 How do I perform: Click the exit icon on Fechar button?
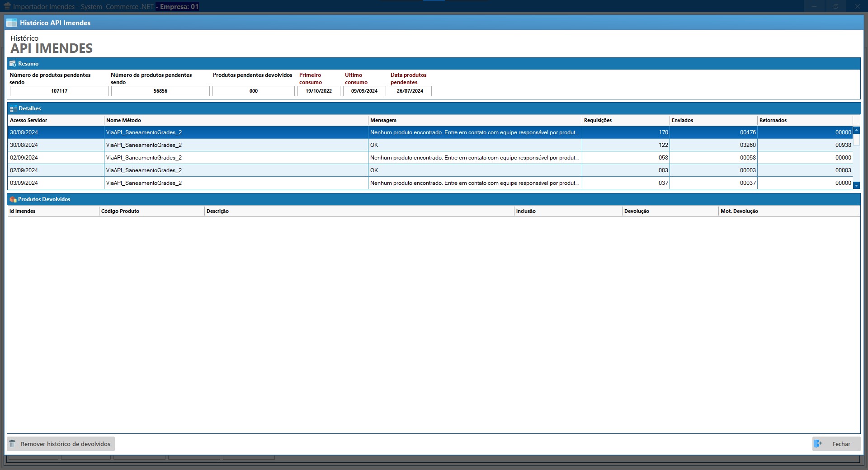[818, 444]
